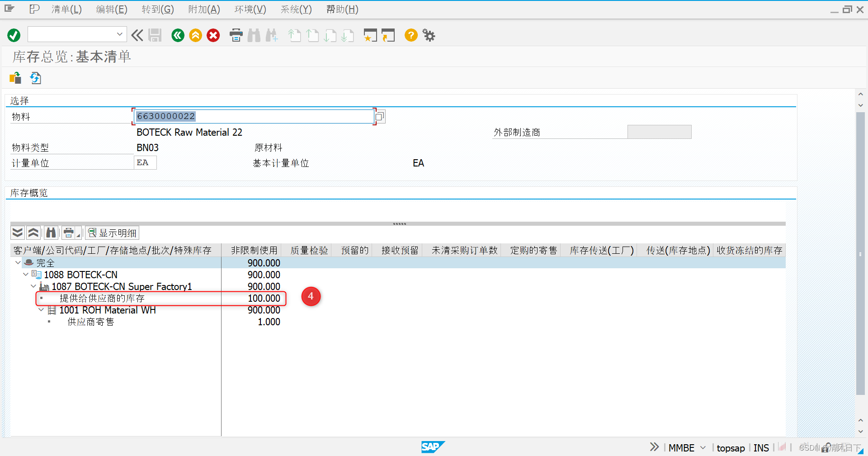This screenshot has width=868, height=456.
Task: Go back with green Back icon
Action: [178, 35]
